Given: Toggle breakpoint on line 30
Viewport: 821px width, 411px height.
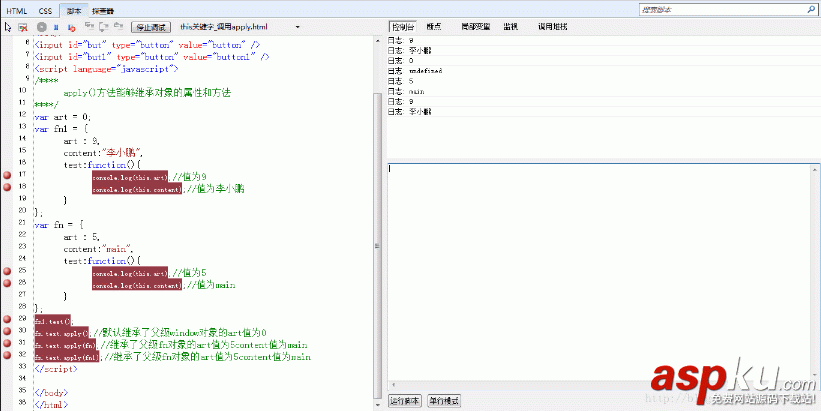Looking at the screenshot, I should [x=7, y=331].
